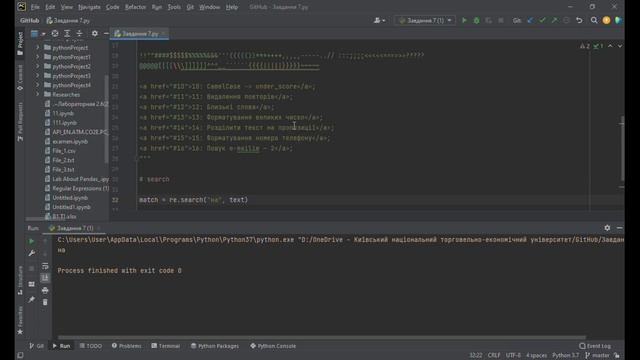The height and width of the screenshot is (360, 640).
Task: Open run configuration wrench in Run panel
Action: click(31, 253)
